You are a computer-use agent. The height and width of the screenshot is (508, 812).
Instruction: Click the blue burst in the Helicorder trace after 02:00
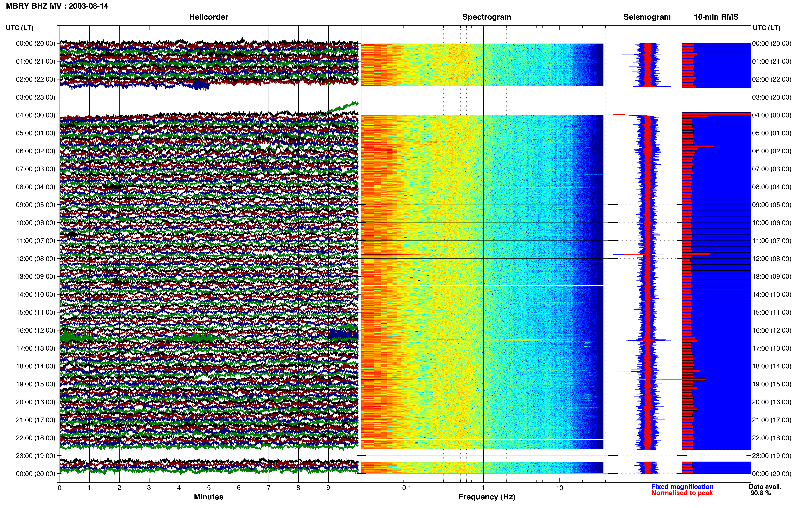(x=201, y=84)
